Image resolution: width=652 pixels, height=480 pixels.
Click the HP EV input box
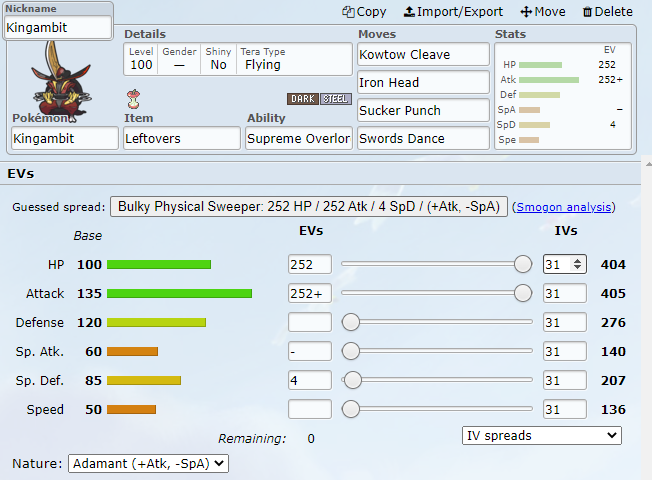pos(310,264)
